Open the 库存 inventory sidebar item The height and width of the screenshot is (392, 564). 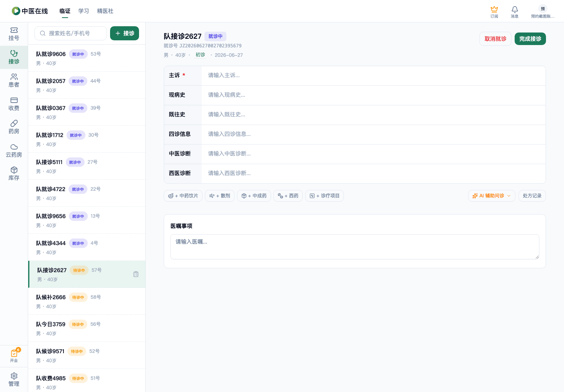point(14,174)
